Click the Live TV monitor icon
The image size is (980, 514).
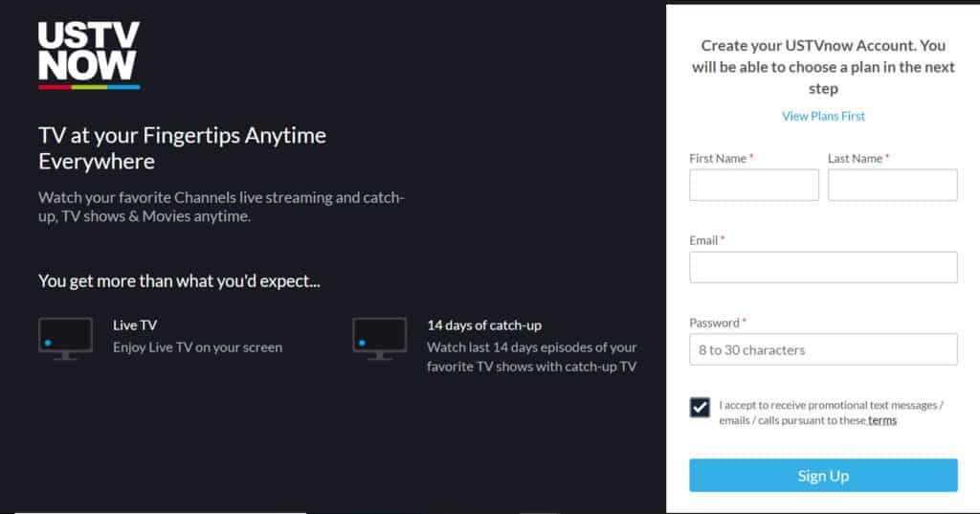tap(65, 338)
